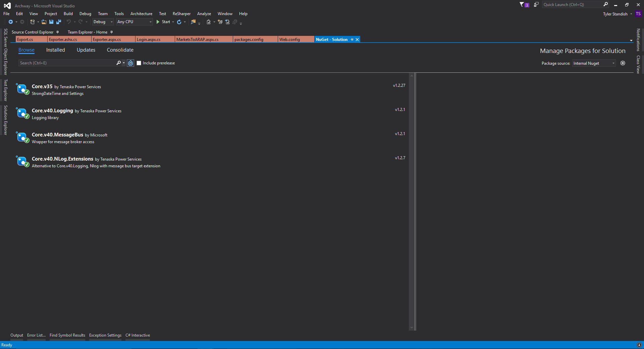This screenshot has height=349, width=644.
Task: Switch to the Consolidate tab
Action: click(x=120, y=50)
